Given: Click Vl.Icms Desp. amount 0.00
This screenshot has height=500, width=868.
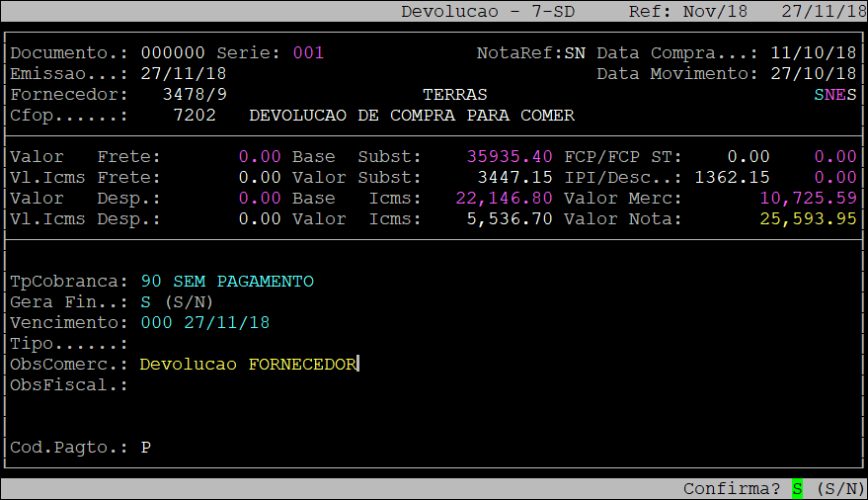Looking at the screenshot, I should point(260,219).
